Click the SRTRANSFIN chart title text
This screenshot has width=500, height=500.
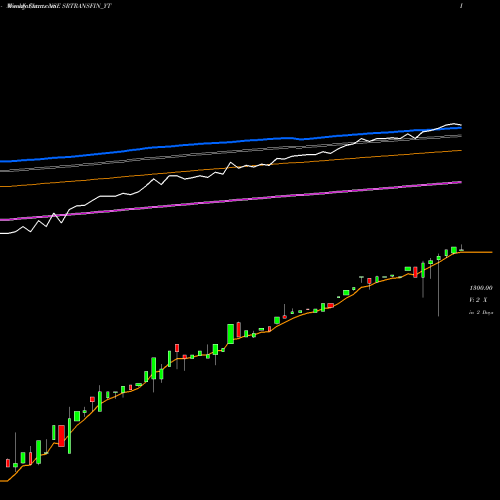pos(59,6)
